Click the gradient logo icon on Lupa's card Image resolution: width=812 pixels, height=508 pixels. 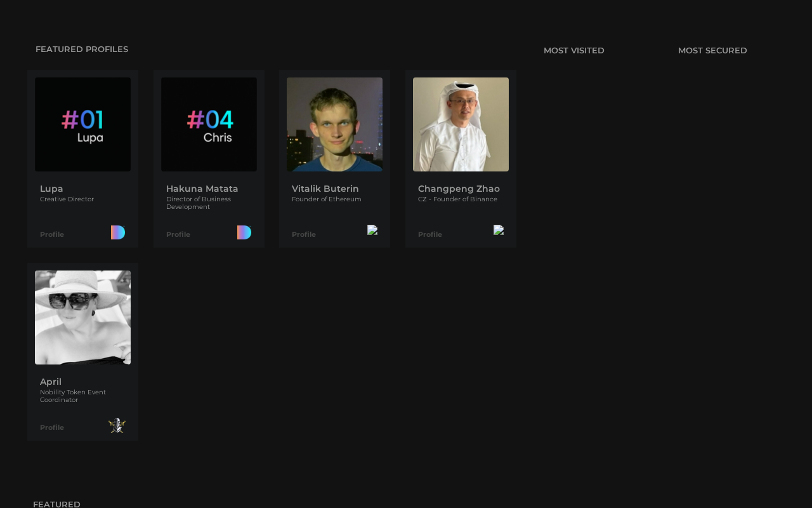(x=118, y=232)
